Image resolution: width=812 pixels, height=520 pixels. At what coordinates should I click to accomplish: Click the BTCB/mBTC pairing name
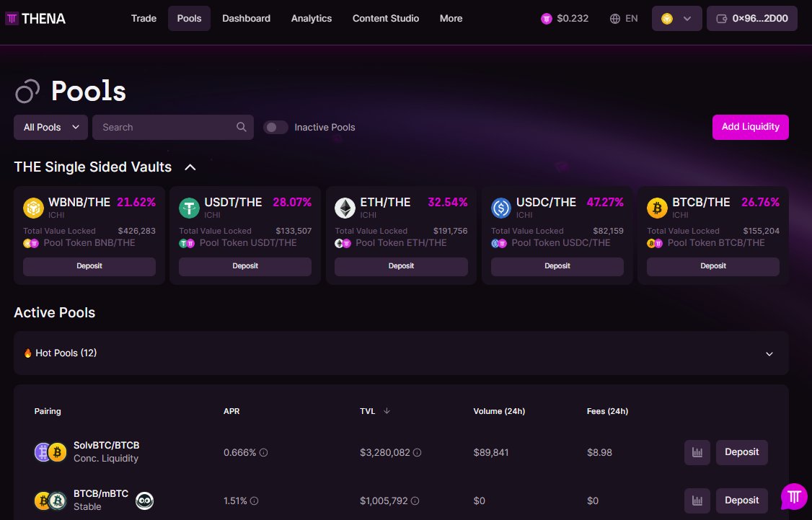(x=101, y=493)
